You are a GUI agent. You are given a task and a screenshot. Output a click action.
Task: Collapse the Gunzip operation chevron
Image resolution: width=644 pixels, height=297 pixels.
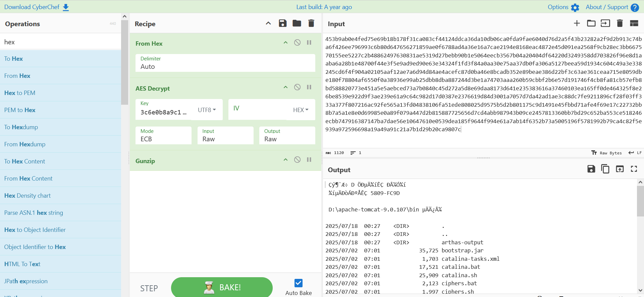tap(285, 160)
